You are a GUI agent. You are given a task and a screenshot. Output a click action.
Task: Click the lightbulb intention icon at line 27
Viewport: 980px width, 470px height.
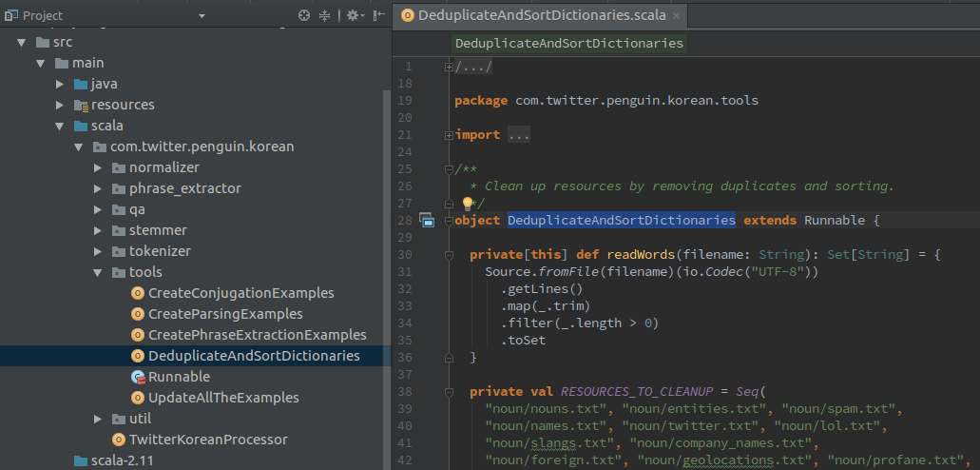click(467, 203)
